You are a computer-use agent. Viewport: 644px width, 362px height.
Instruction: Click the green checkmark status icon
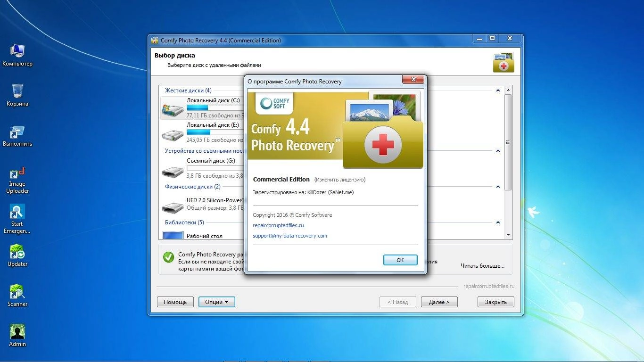[x=168, y=257]
